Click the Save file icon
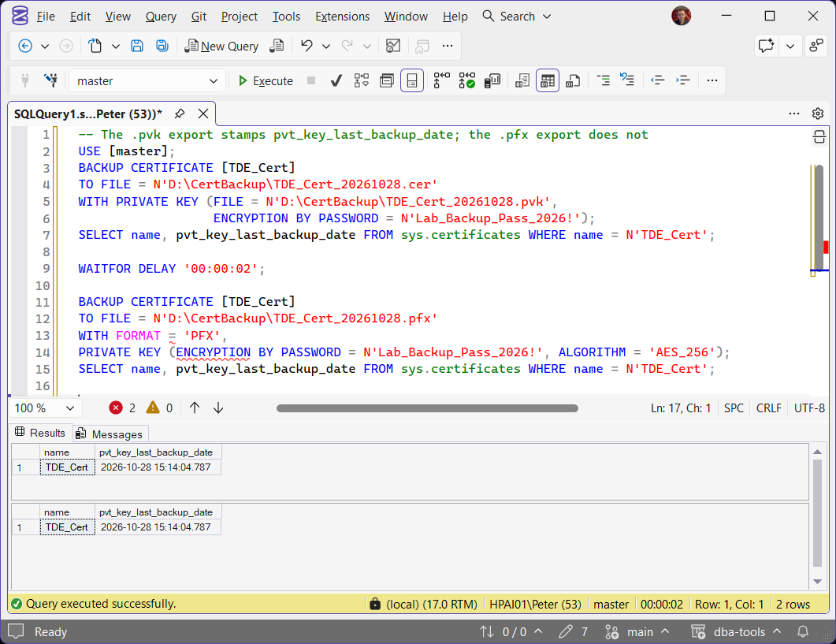Screen dimensions: 836x644 tap(137, 47)
